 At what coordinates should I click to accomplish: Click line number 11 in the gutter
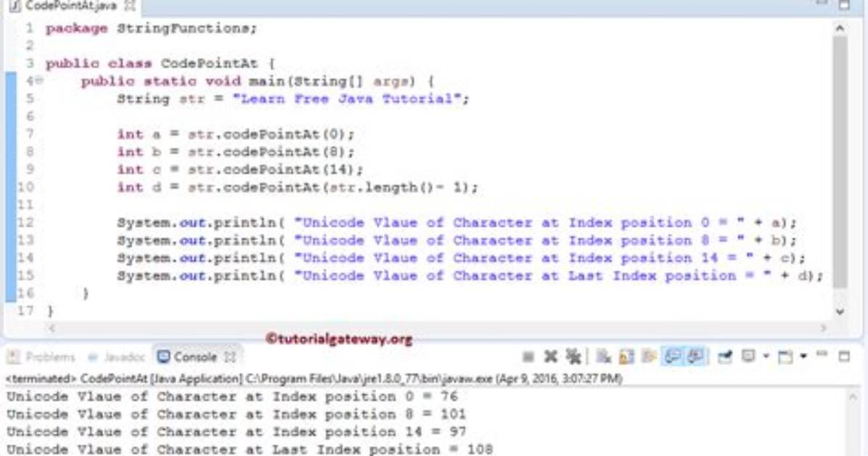pyautogui.click(x=25, y=205)
